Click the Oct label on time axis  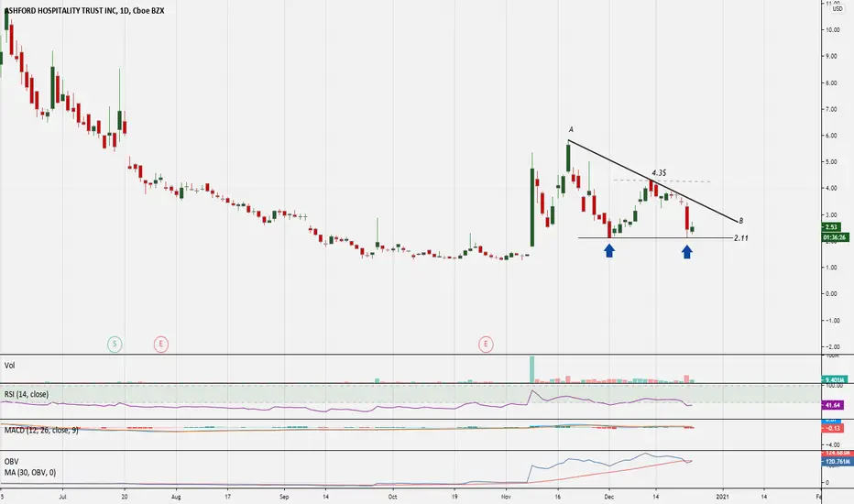(393, 497)
